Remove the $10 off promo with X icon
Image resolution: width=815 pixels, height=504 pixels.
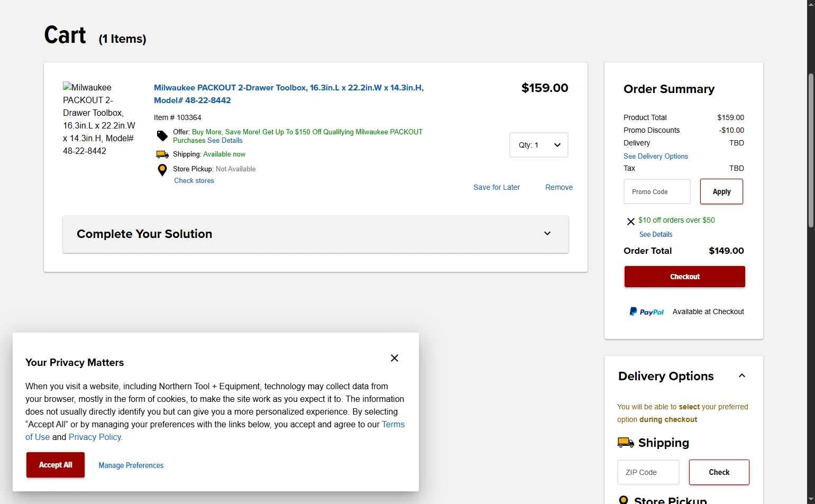pyautogui.click(x=630, y=222)
